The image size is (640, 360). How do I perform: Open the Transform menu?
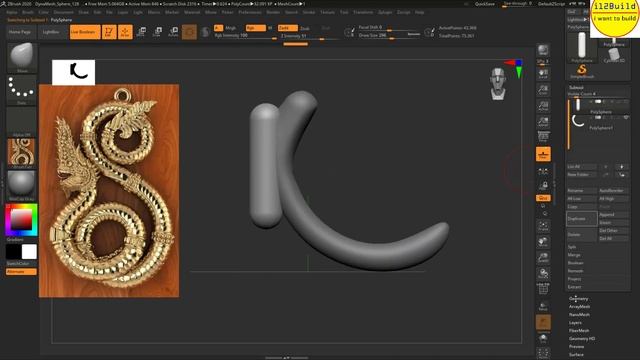click(x=363, y=12)
